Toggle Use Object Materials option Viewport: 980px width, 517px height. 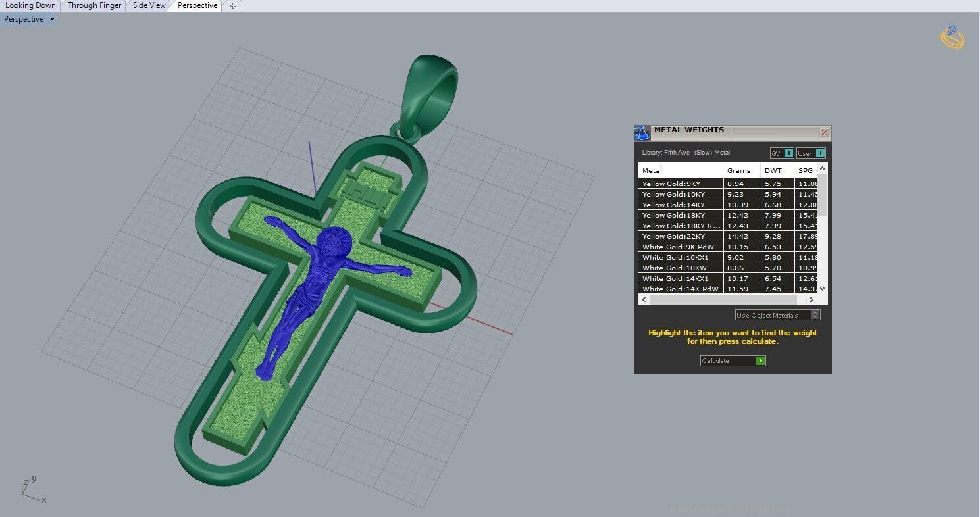(778, 315)
